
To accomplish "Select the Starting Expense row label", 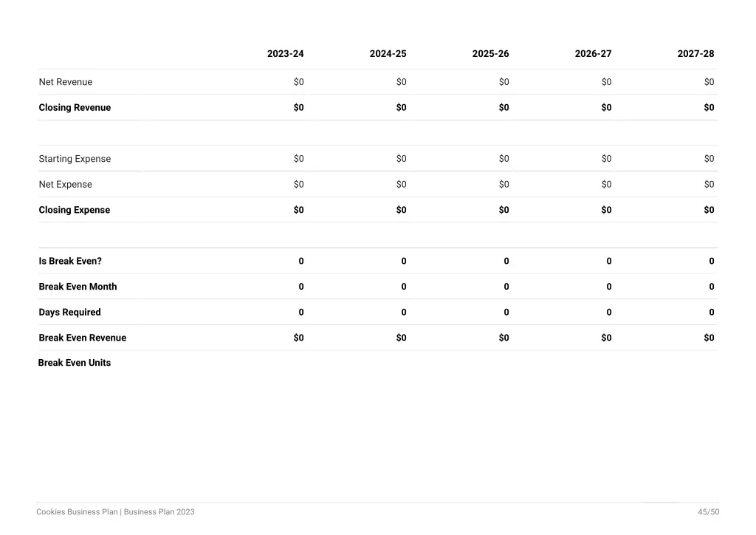I will [75, 159].
